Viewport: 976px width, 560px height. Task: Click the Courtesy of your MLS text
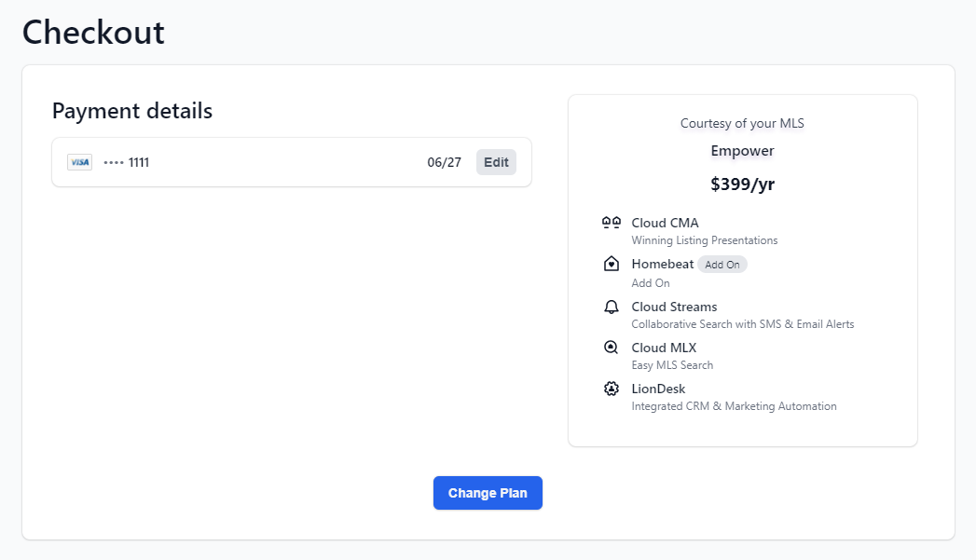(742, 122)
